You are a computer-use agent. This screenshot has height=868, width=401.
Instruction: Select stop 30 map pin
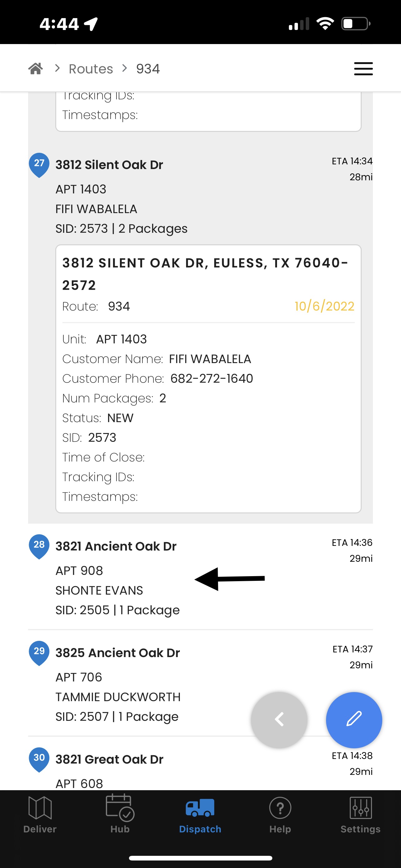coord(39,760)
